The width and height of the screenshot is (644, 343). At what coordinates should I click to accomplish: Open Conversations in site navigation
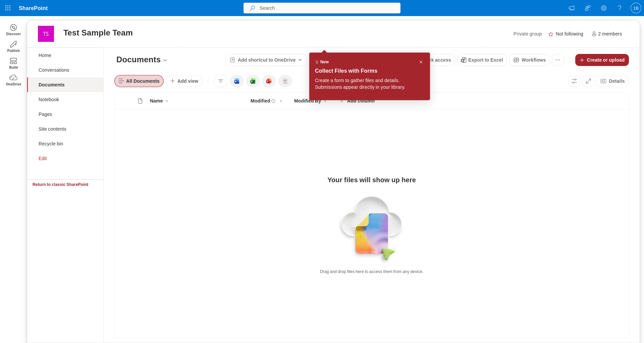65,70
